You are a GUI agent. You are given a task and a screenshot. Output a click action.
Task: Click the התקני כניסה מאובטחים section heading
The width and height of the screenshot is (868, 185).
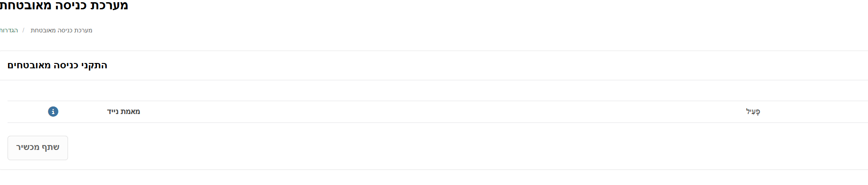point(57,65)
